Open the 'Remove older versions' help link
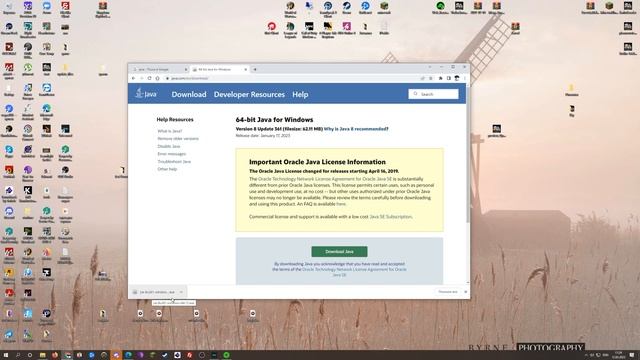The height and width of the screenshot is (360, 640). [x=178, y=139]
